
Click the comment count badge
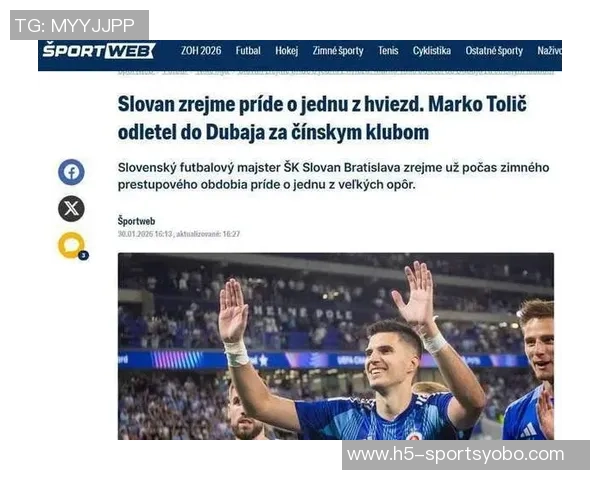pos(83,255)
